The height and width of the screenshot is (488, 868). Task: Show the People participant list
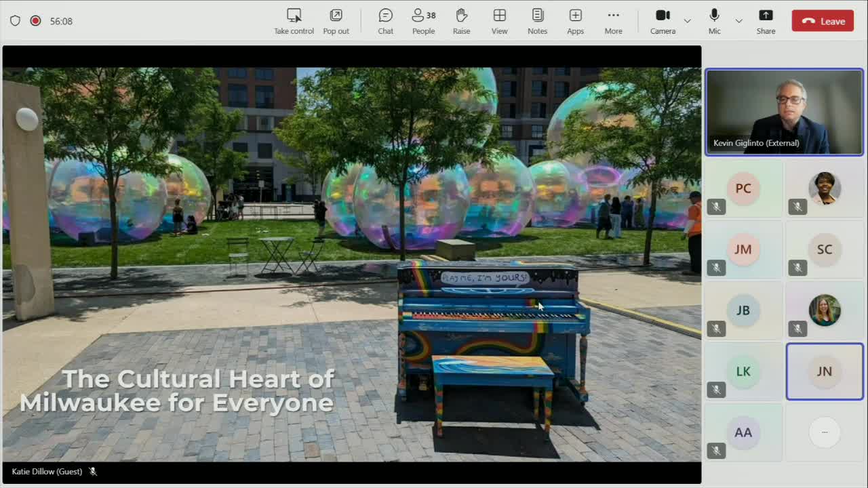424,21
